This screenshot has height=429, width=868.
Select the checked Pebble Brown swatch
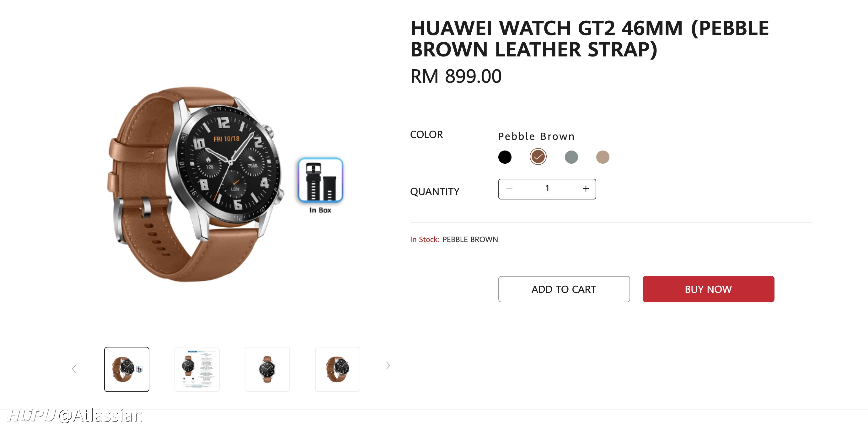[x=538, y=156]
